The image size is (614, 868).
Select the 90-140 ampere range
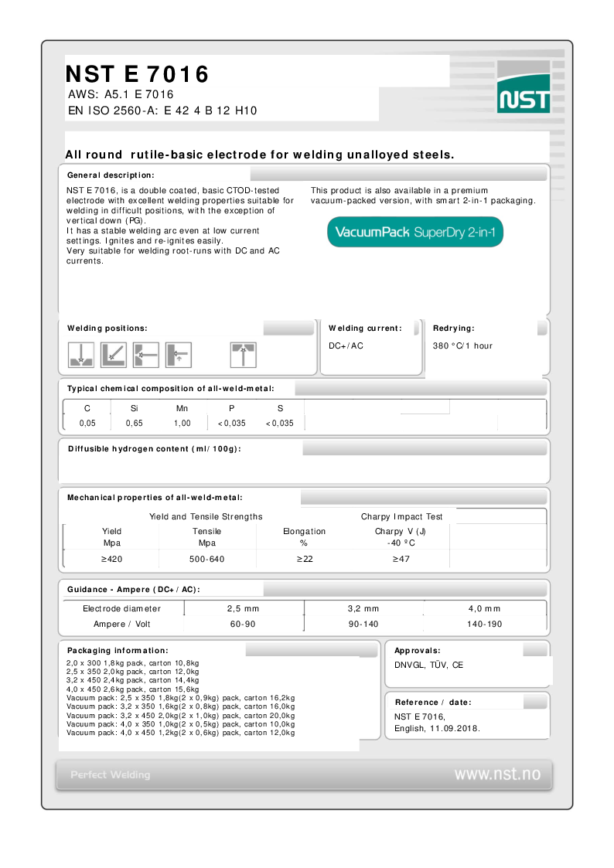pos(363,625)
